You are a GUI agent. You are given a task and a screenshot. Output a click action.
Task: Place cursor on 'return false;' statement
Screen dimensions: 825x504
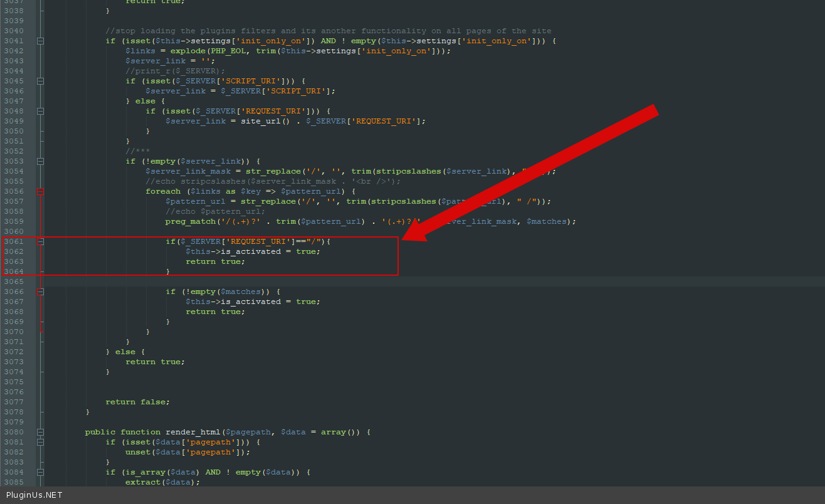tap(137, 402)
